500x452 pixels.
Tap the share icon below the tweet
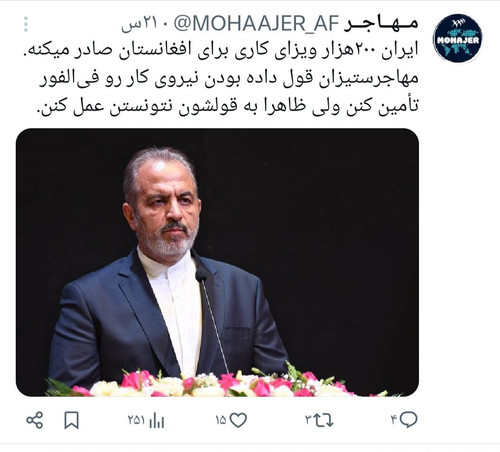[x=35, y=420]
